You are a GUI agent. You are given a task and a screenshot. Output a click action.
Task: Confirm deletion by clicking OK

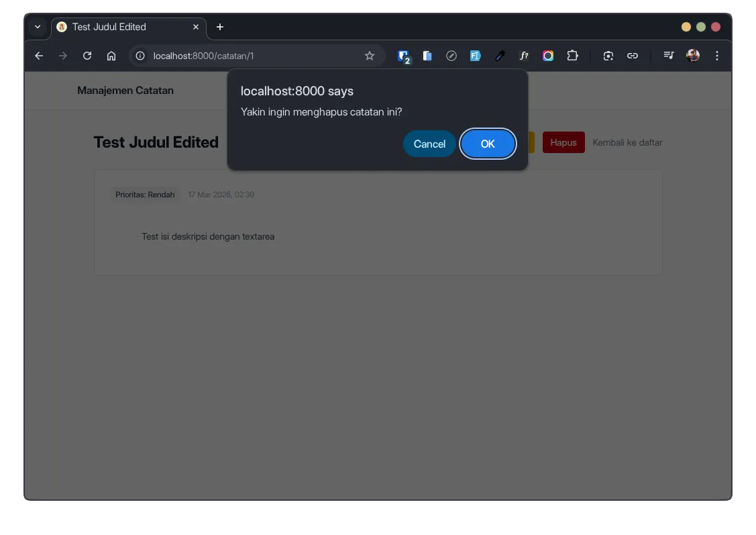coord(488,143)
